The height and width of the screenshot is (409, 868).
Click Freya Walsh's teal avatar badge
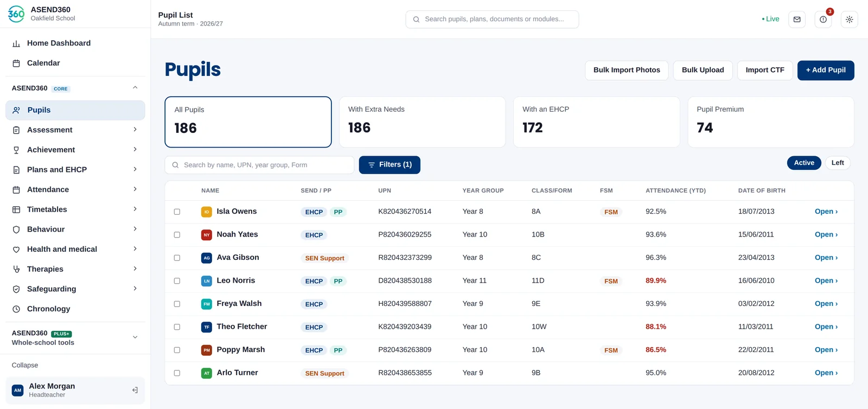[207, 304]
